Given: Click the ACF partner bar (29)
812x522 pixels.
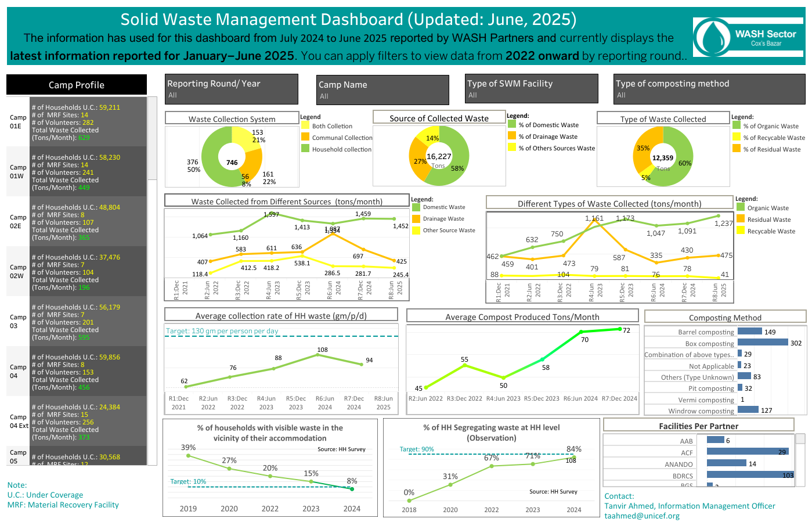Looking at the screenshot, I should (748, 452).
